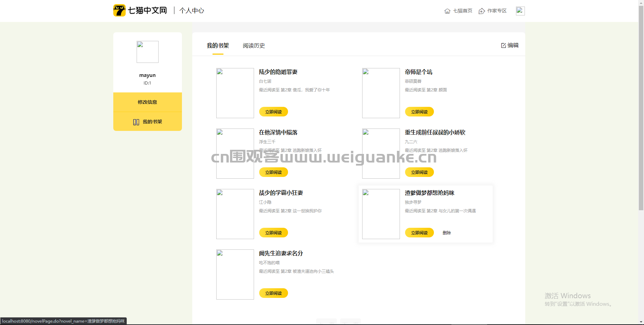The width and height of the screenshot is (644, 325).
Task: Click the edit pencil icon beside 编辑
Action: [x=504, y=45]
